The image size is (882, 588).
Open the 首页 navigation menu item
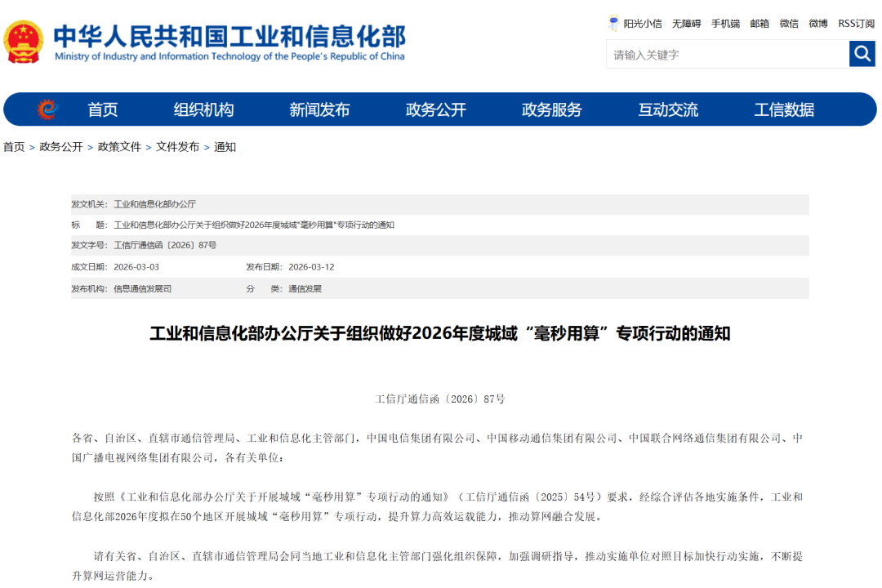102,109
